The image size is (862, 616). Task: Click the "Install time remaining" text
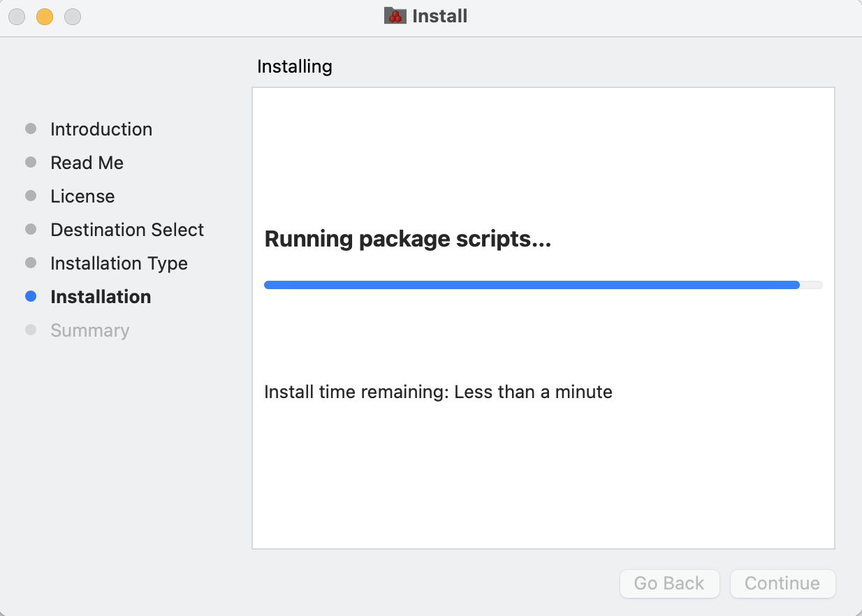[438, 392]
